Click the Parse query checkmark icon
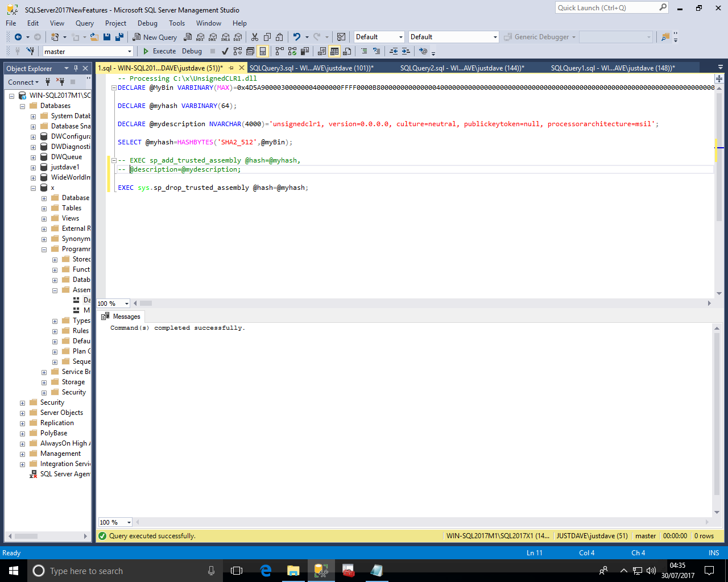The width and height of the screenshot is (728, 582). [x=225, y=51]
